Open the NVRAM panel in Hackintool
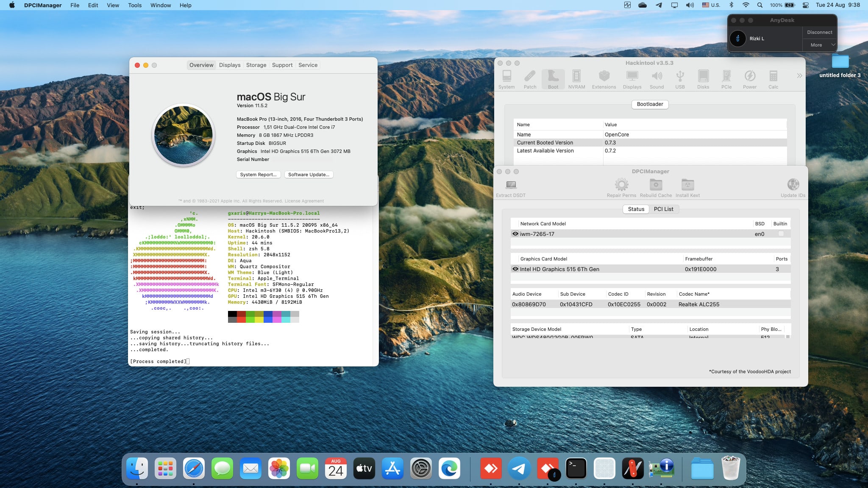868x488 pixels. click(576, 79)
